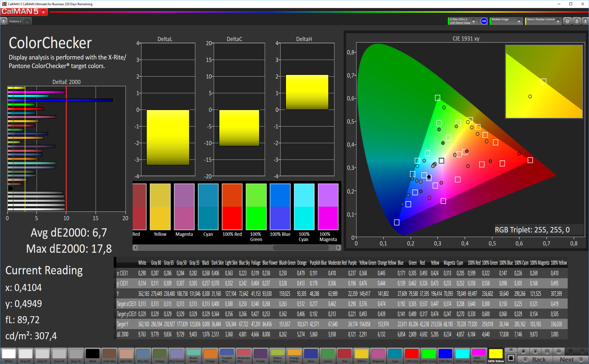Expand the pattern options up arrow
This screenshot has height=364, width=589.
click(x=511, y=350)
